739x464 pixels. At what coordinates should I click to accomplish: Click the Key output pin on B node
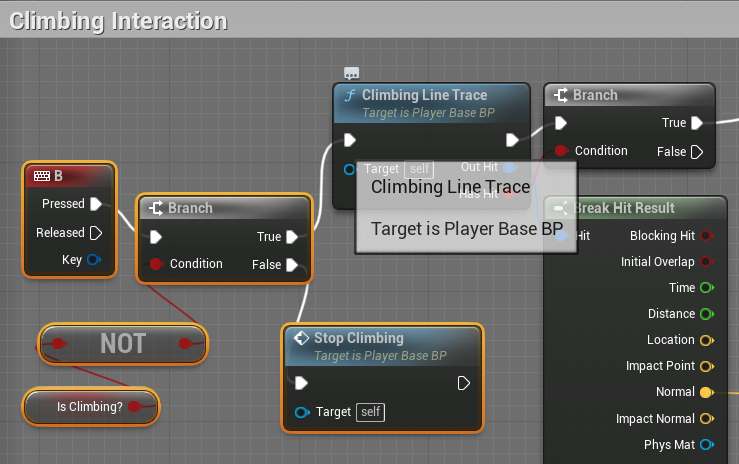(x=94, y=260)
